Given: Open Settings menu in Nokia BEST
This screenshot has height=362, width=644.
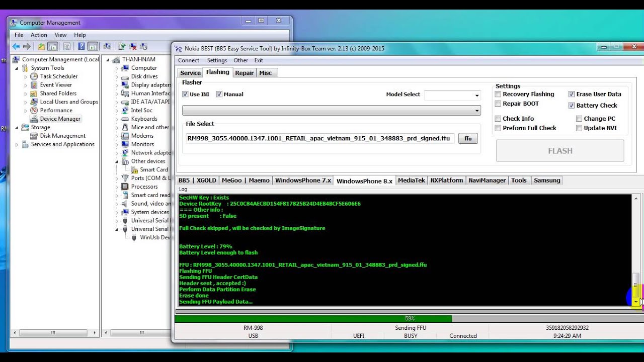Looking at the screenshot, I should (217, 60).
